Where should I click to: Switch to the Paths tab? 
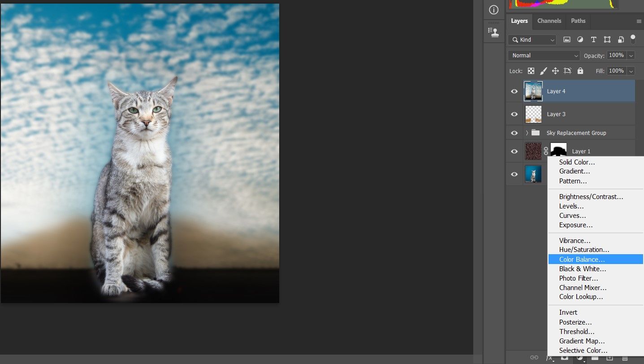click(578, 21)
